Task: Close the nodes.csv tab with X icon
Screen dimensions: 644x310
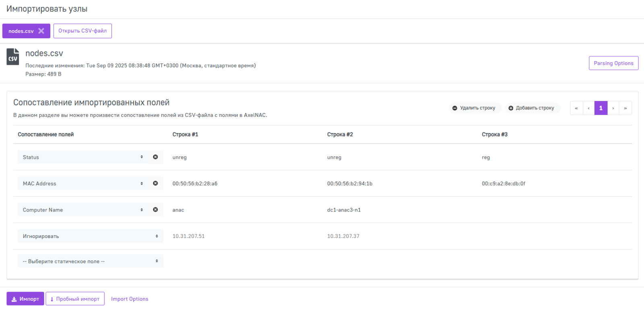Action: tap(41, 31)
